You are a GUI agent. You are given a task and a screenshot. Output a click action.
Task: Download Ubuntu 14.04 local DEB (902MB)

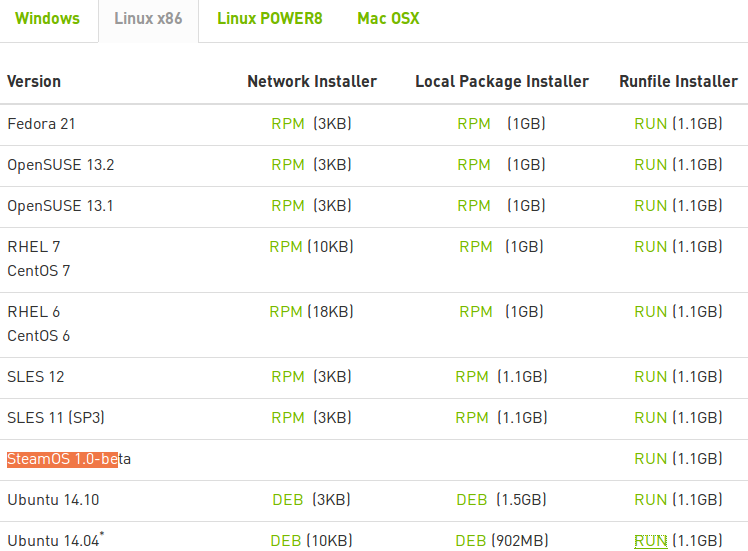tap(471, 541)
